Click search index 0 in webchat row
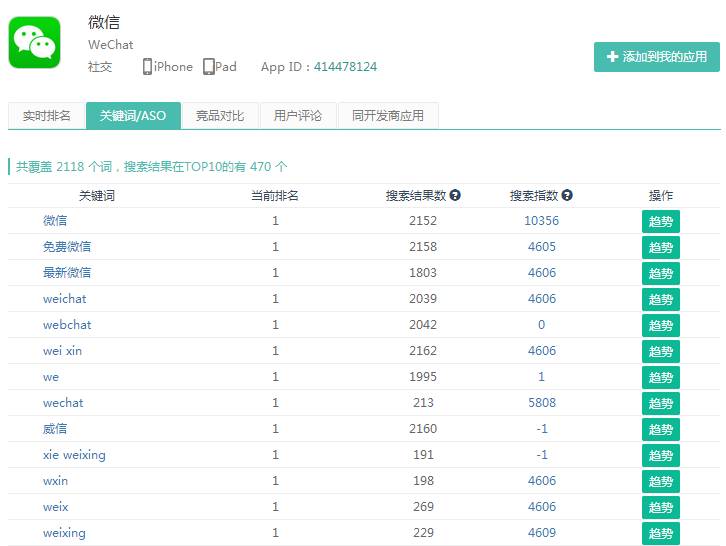 pos(541,325)
